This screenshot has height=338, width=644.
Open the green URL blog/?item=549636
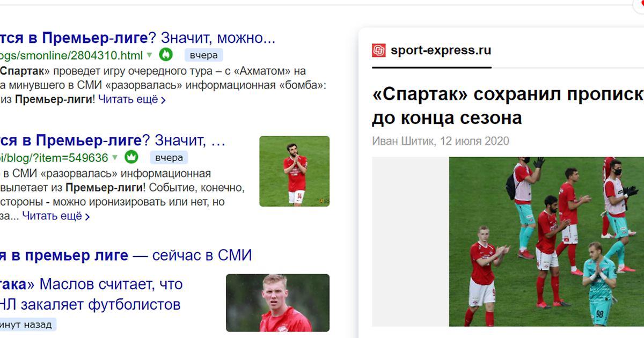tap(54, 158)
